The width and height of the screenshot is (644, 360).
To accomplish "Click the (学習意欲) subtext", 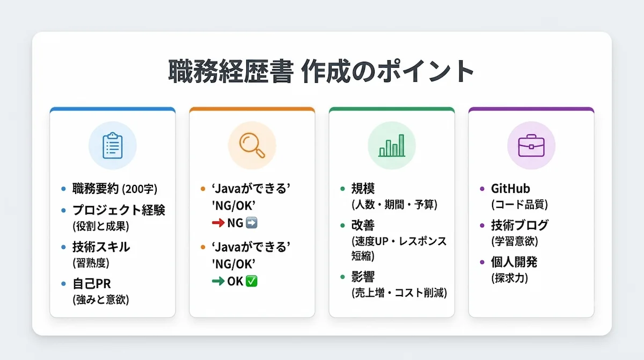I will 514,241.
